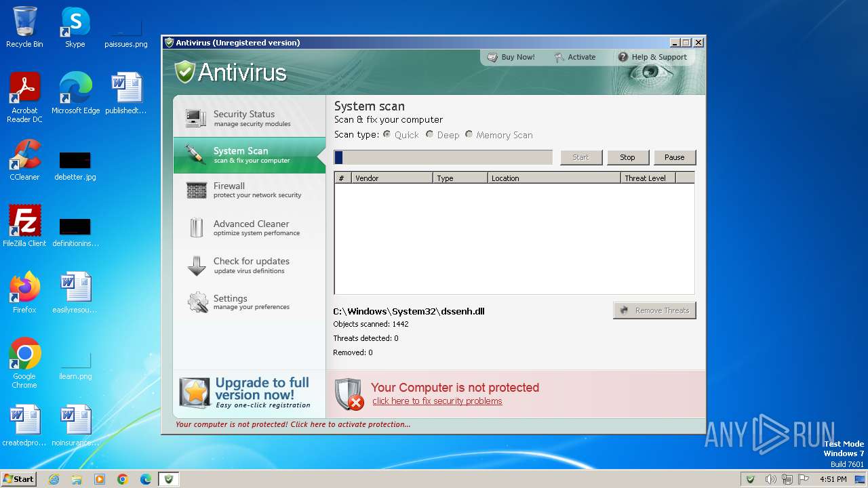The height and width of the screenshot is (488, 868).
Task: Open Check for updates section
Action: click(x=250, y=265)
